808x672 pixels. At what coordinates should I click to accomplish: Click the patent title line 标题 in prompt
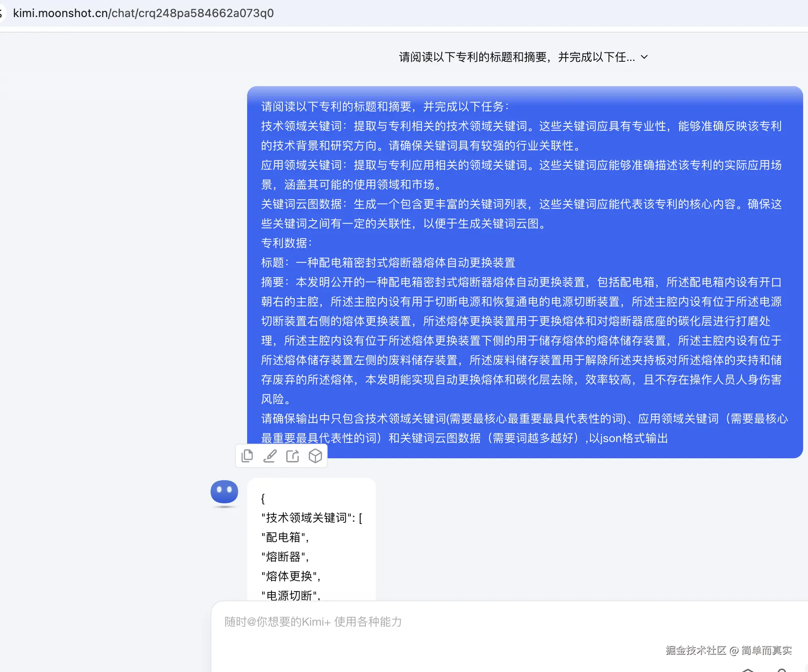pyautogui.click(x=388, y=262)
